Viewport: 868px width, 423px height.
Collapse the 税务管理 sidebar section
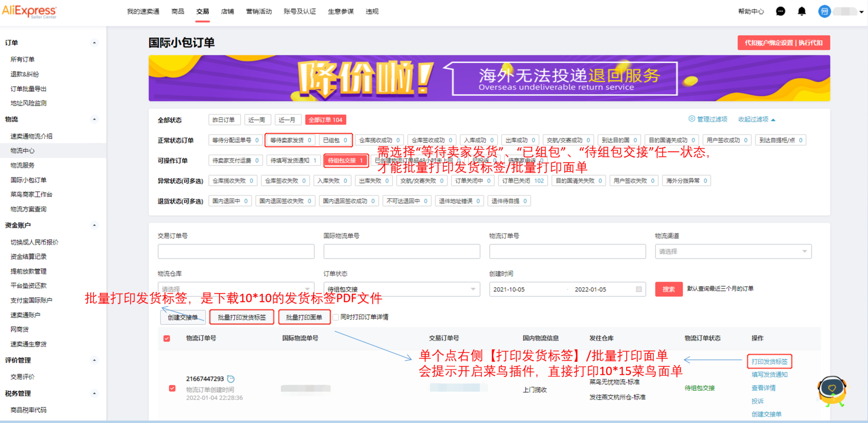pos(94,394)
